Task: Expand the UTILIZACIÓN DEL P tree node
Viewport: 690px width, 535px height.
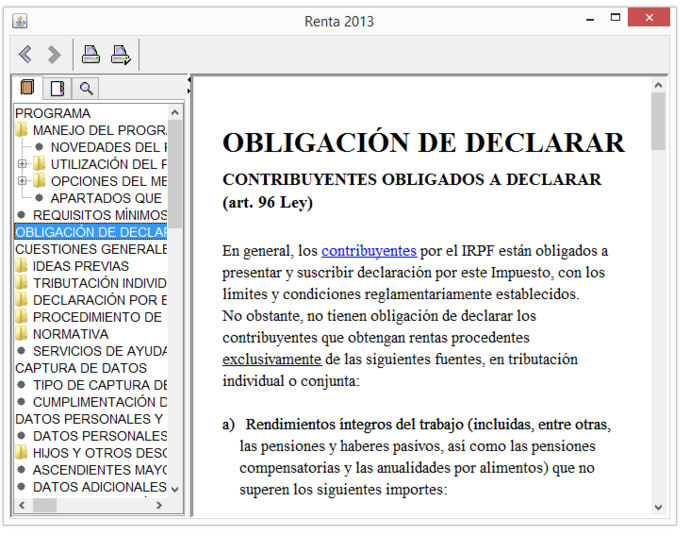Action: coord(22,164)
